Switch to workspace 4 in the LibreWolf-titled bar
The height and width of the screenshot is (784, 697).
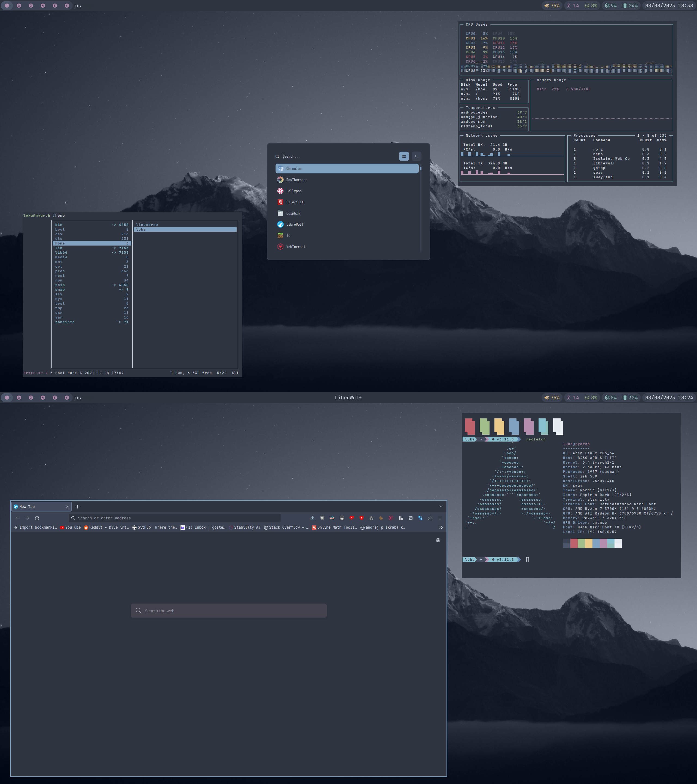42,398
